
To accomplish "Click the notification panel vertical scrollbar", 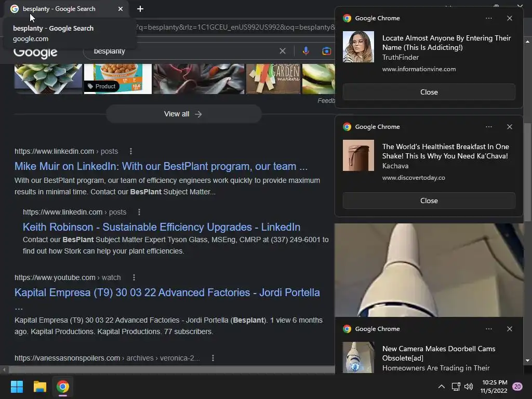I will pos(527,172).
